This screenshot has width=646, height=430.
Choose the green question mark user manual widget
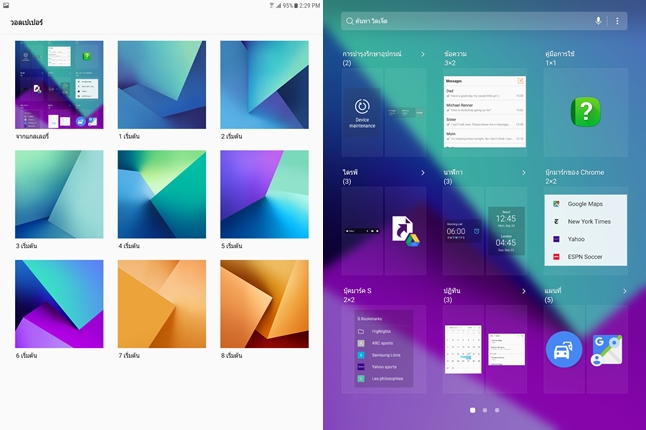tap(585, 111)
